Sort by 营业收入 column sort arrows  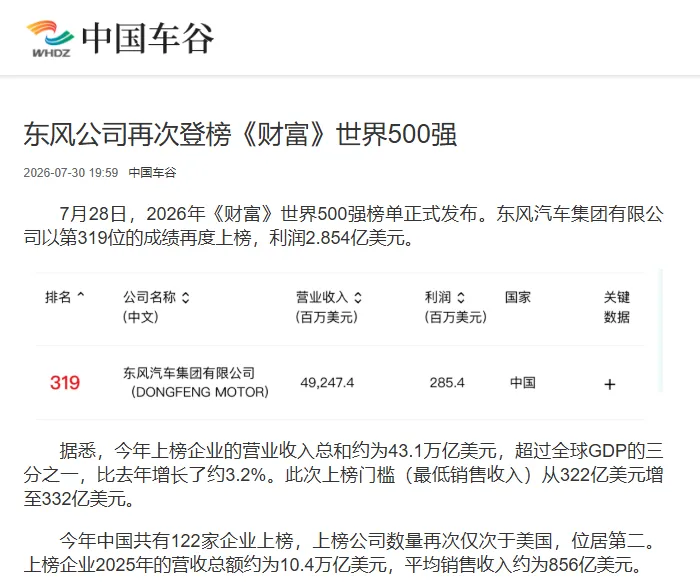coord(358,297)
